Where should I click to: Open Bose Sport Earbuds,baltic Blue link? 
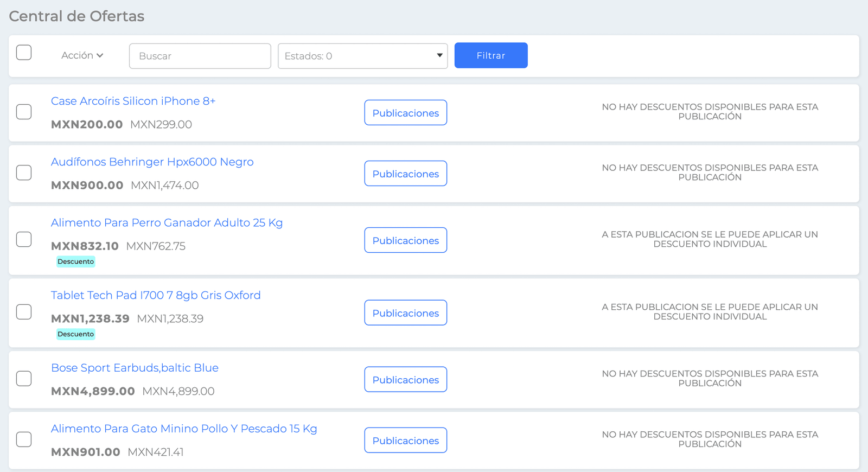[135, 368]
